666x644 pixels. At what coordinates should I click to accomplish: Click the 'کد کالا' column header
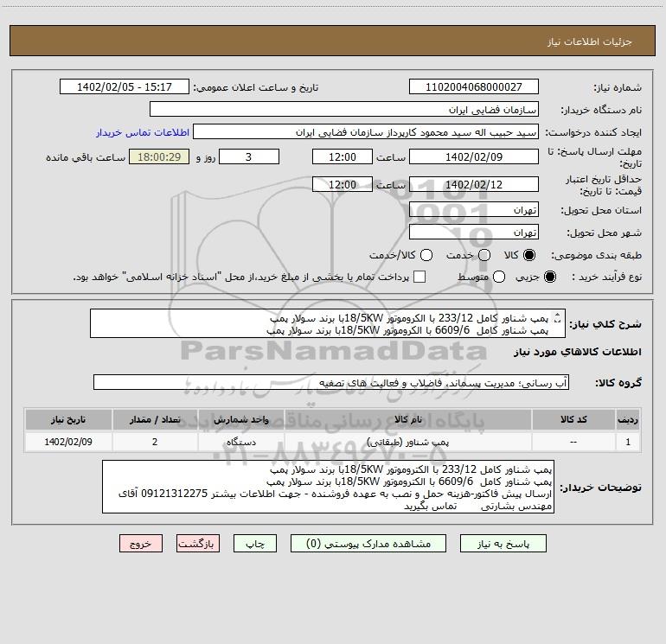(573, 419)
